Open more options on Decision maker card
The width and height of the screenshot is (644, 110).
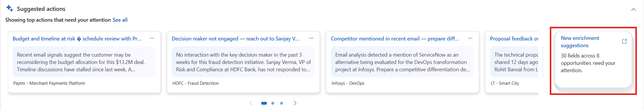(311, 38)
